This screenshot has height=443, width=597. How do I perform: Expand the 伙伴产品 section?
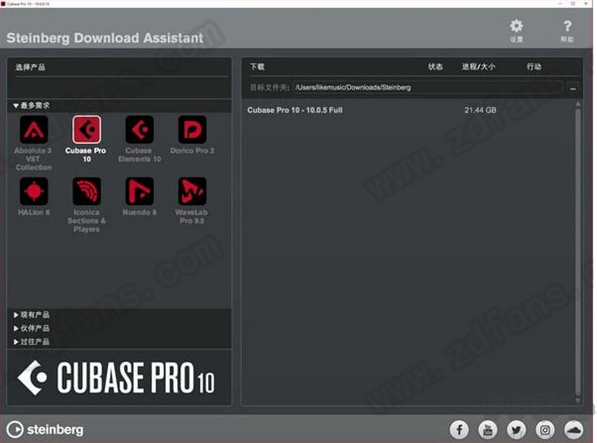31,328
